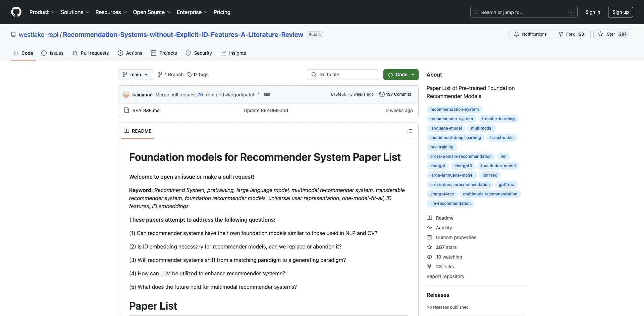Click the pre-training topic tag
Screen dimensions: 644x316
pyautogui.click(x=442, y=147)
